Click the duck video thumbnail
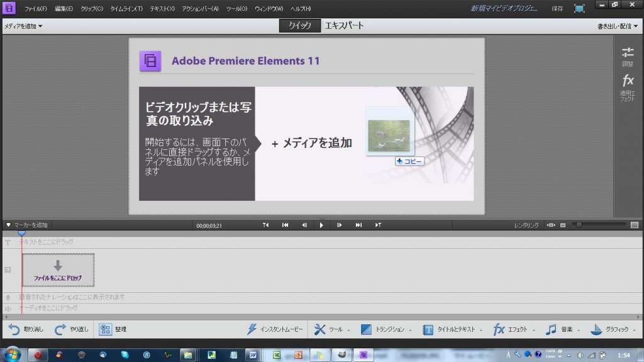 click(x=389, y=136)
